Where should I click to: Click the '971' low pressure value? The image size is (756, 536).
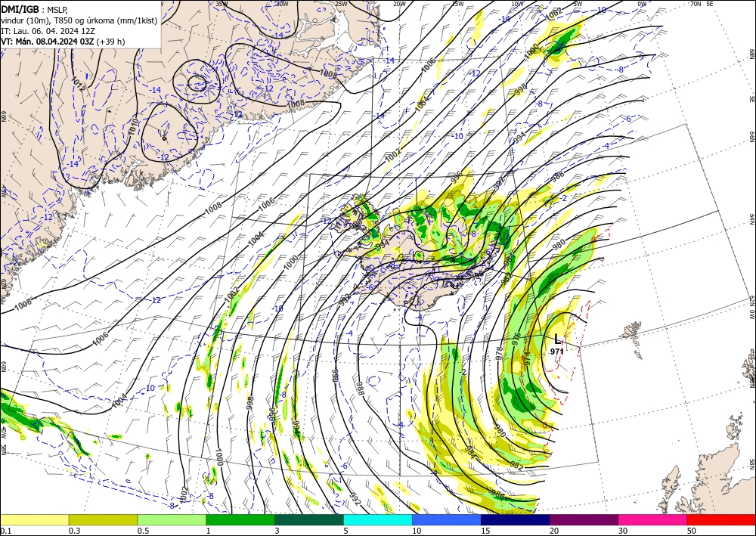[557, 352]
